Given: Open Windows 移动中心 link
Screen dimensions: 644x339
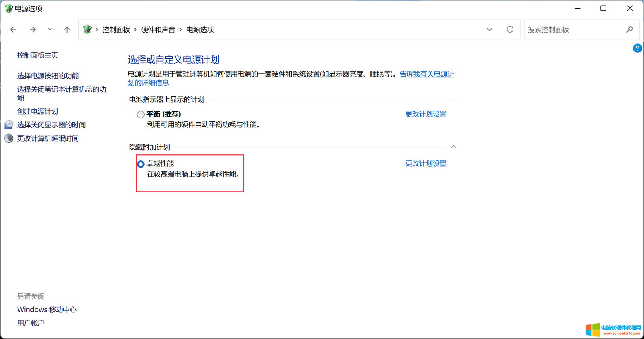Looking at the screenshot, I should pyautogui.click(x=47, y=309).
